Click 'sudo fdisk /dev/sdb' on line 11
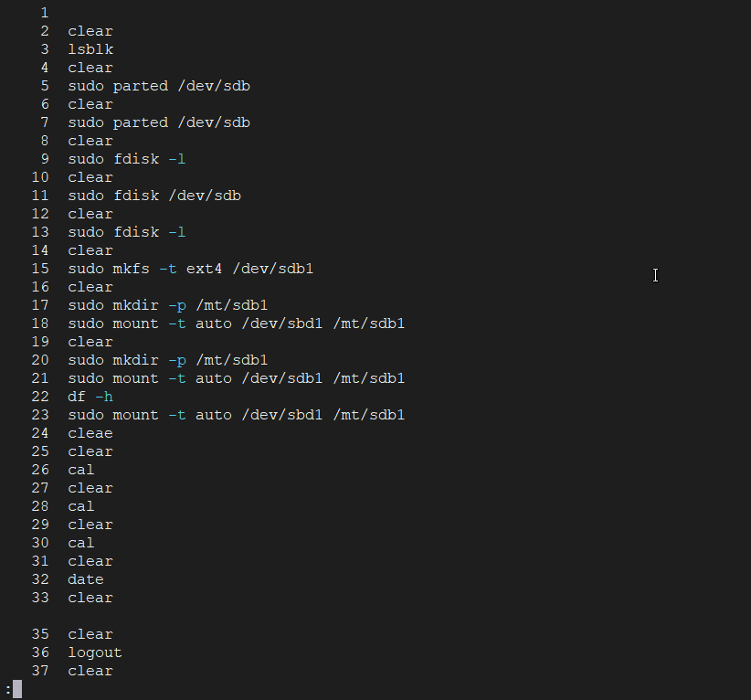751x700 pixels. [154, 196]
